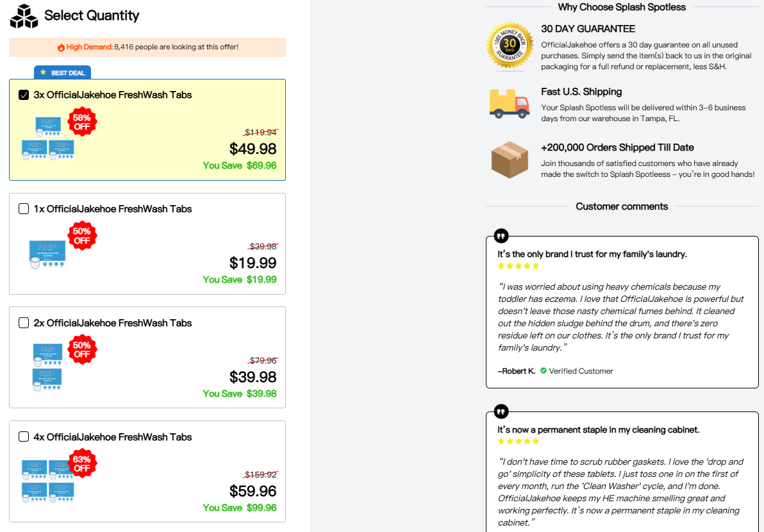
Task: Check the 2x OfficialJakehoe FreshWash Tabs checkbox
Action: click(24, 323)
